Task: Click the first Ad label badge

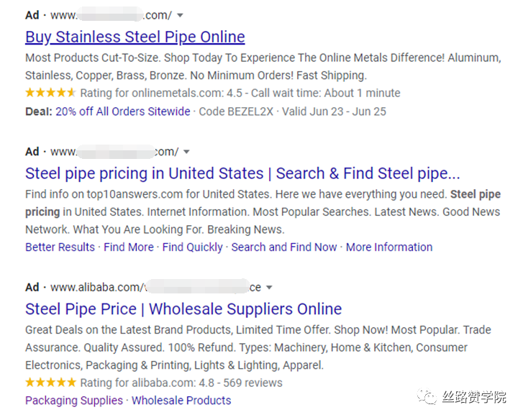Action: click(x=32, y=15)
